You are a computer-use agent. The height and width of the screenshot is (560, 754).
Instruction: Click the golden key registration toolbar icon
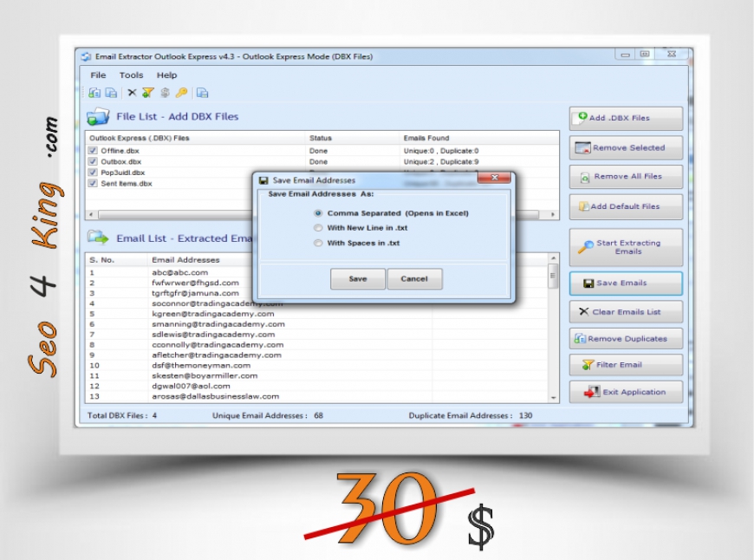[x=181, y=93]
